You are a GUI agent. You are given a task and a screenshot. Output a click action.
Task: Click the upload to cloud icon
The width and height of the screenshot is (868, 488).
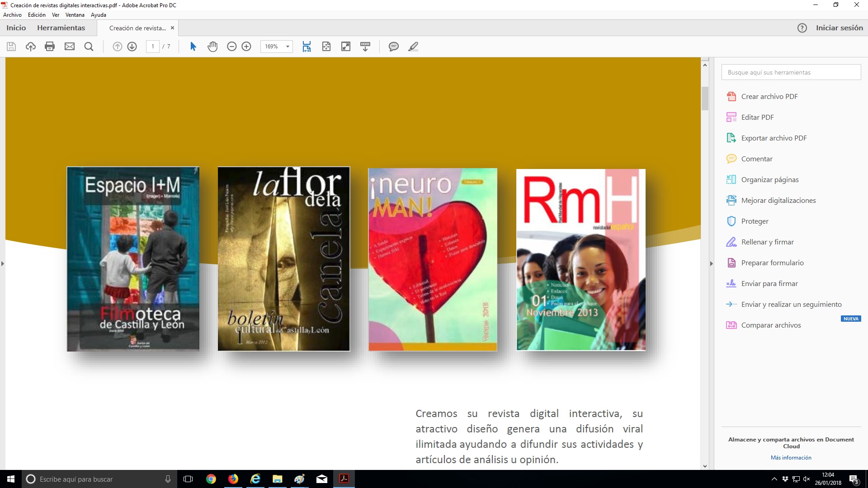point(30,47)
